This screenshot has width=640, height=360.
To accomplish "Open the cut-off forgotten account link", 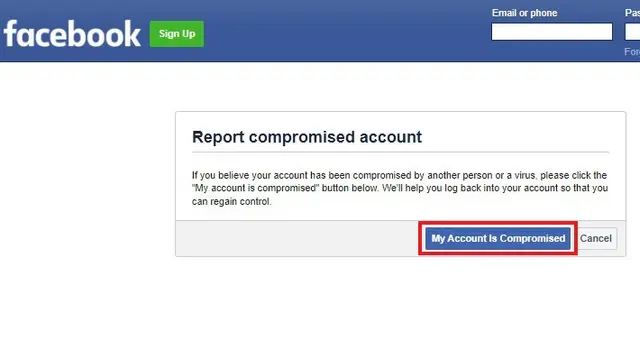I will 632,52.
